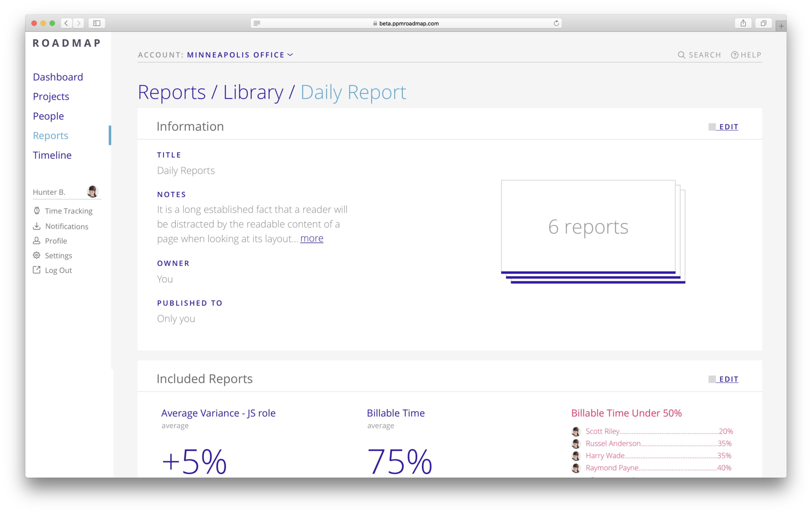Show Safari tab overview
The width and height of the screenshot is (812, 514).
click(764, 23)
